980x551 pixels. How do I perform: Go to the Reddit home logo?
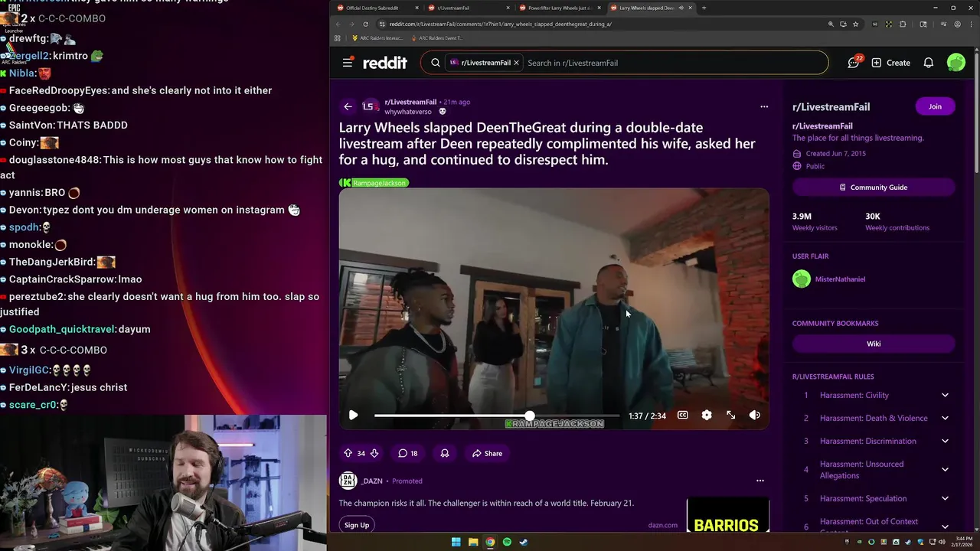385,63
